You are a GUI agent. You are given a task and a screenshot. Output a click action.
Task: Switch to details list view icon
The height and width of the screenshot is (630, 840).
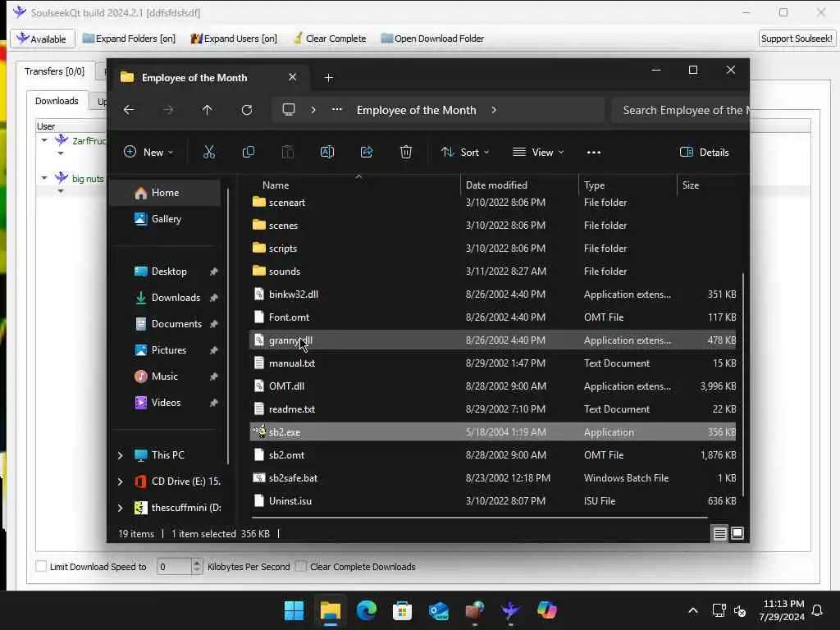click(x=719, y=533)
